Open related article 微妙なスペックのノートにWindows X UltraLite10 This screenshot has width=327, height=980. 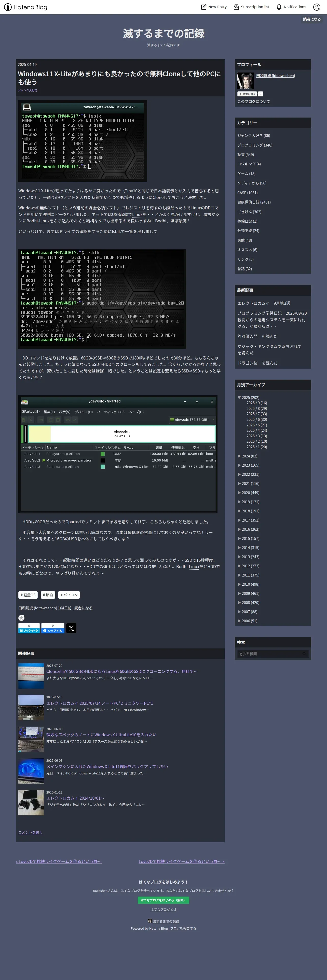(x=101, y=735)
